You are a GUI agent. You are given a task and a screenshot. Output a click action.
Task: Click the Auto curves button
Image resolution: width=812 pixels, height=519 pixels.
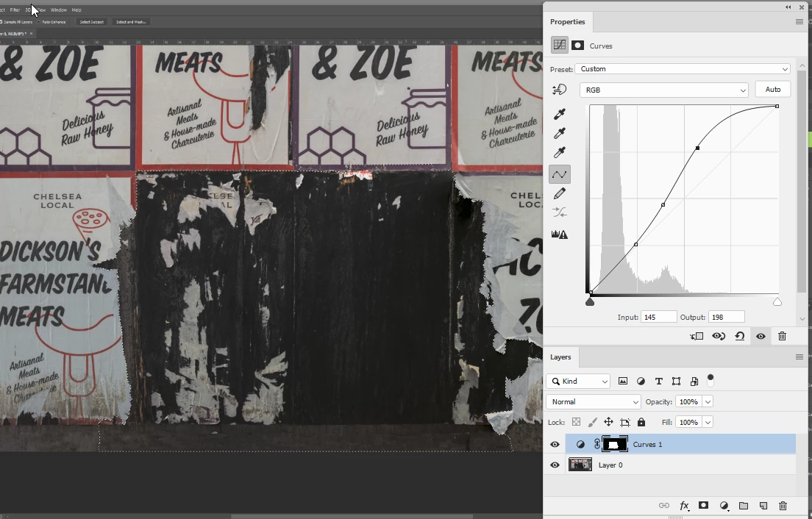coord(772,90)
